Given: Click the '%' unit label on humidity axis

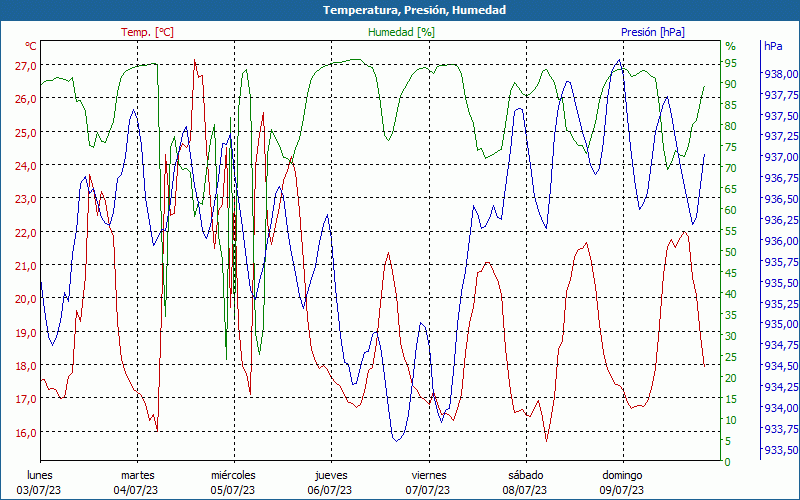Looking at the screenshot, I should [731, 46].
